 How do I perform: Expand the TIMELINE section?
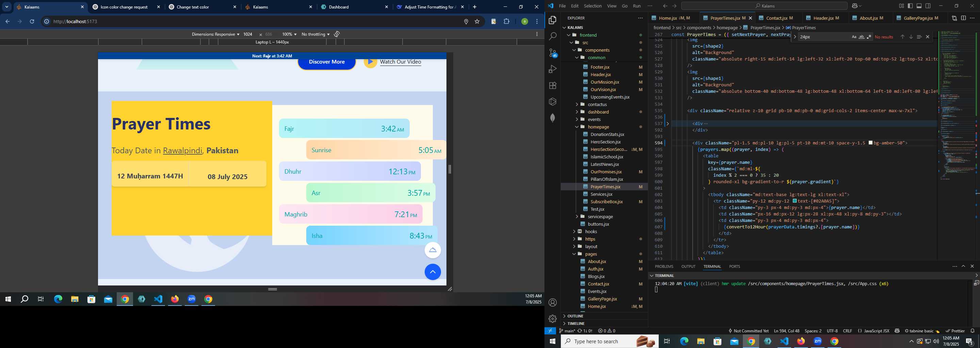(x=576, y=323)
